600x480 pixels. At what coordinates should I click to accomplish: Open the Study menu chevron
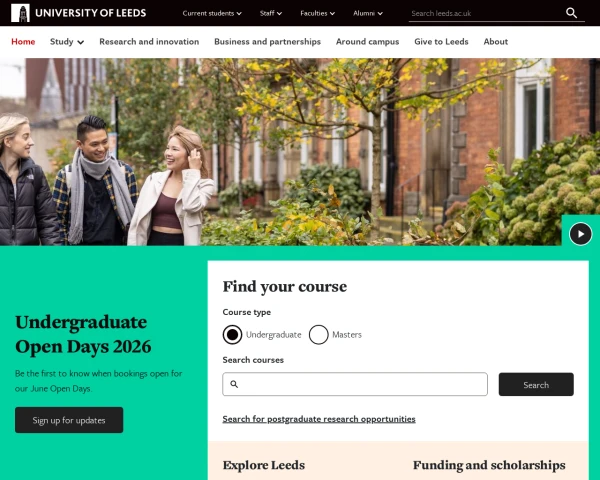(x=81, y=42)
